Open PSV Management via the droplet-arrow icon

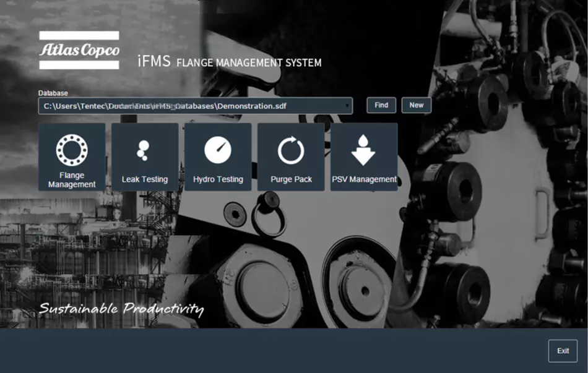pos(363,150)
